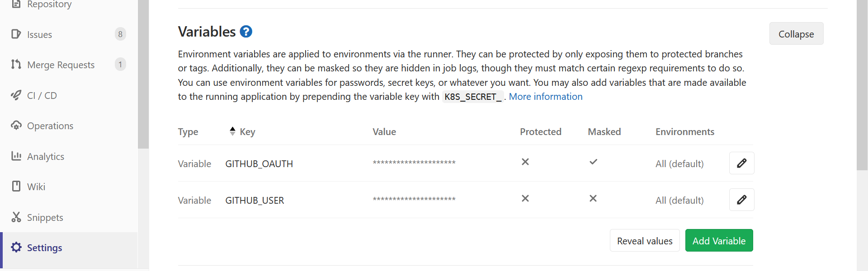Open the Settings sidebar menu
This screenshot has height=271, width=868.
(x=44, y=248)
